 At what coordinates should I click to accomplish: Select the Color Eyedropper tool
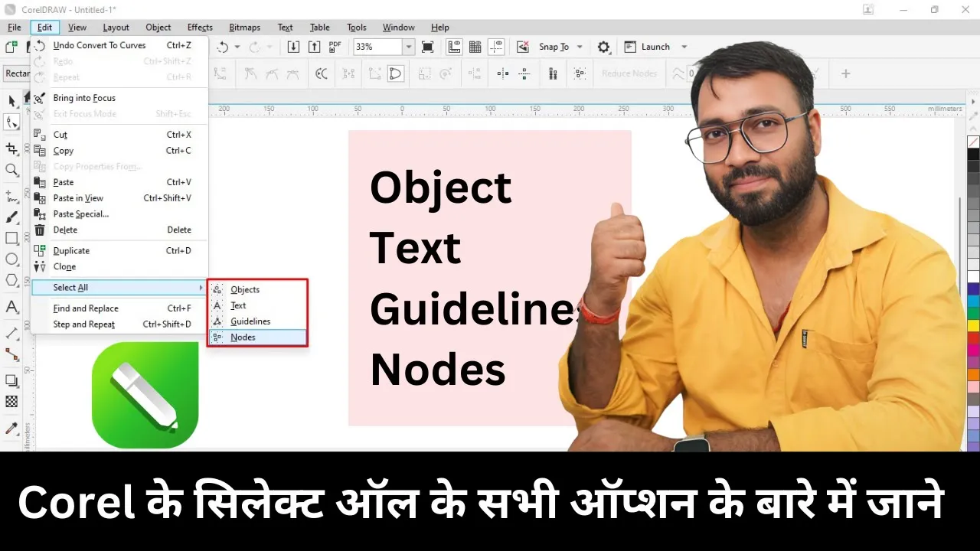point(11,427)
